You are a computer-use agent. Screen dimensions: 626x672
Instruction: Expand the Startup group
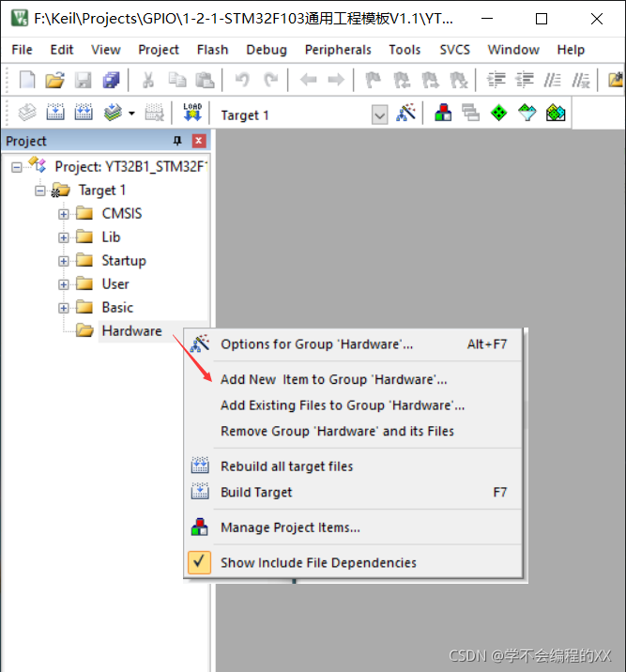click(64, 261)
